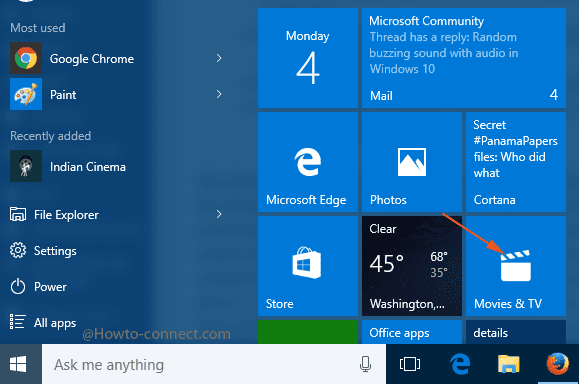The height and width of the screenshot is (384, 579).
Task: Click the Ask me anything search box
Action: point(214,364)
